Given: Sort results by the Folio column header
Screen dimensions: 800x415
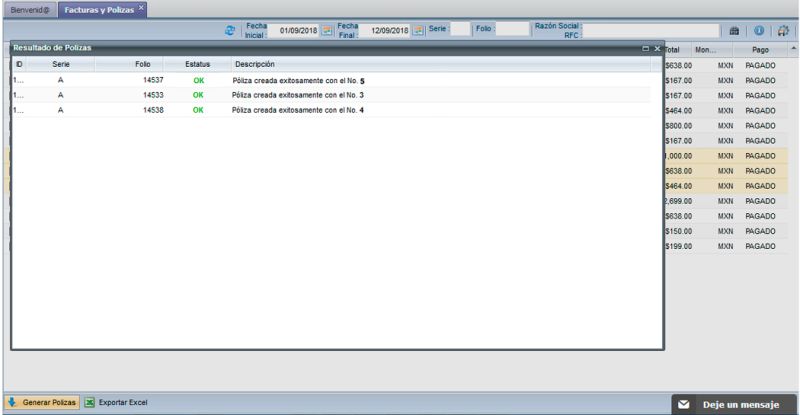Looking at the screenshot, I should pos(143,64).
